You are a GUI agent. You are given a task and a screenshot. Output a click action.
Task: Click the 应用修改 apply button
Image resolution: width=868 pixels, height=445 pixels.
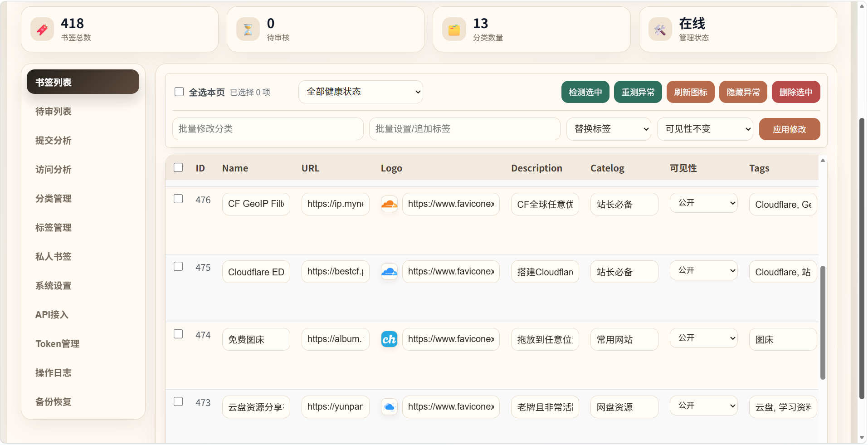(x=790, y=129)
